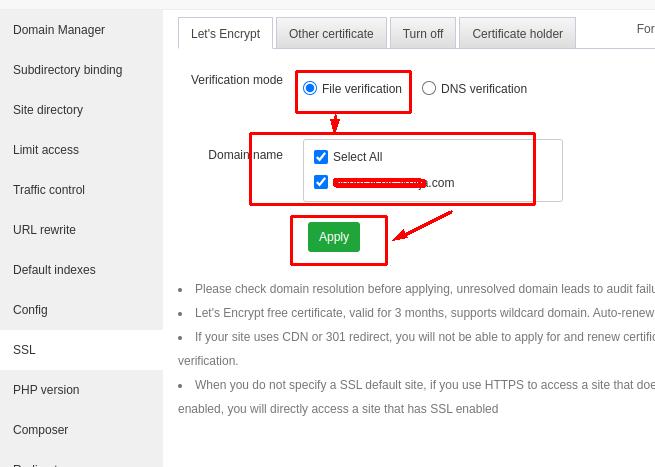
Task: Click the SSL sidebar item
Action: (24, 350)
